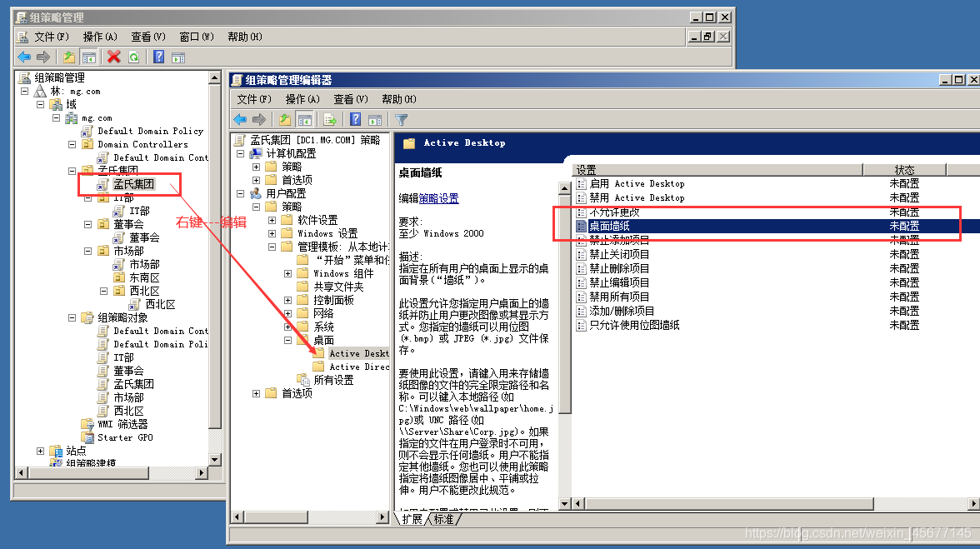Click the red X delete icon
Screen dimensions: 980x549
point(113,57)
